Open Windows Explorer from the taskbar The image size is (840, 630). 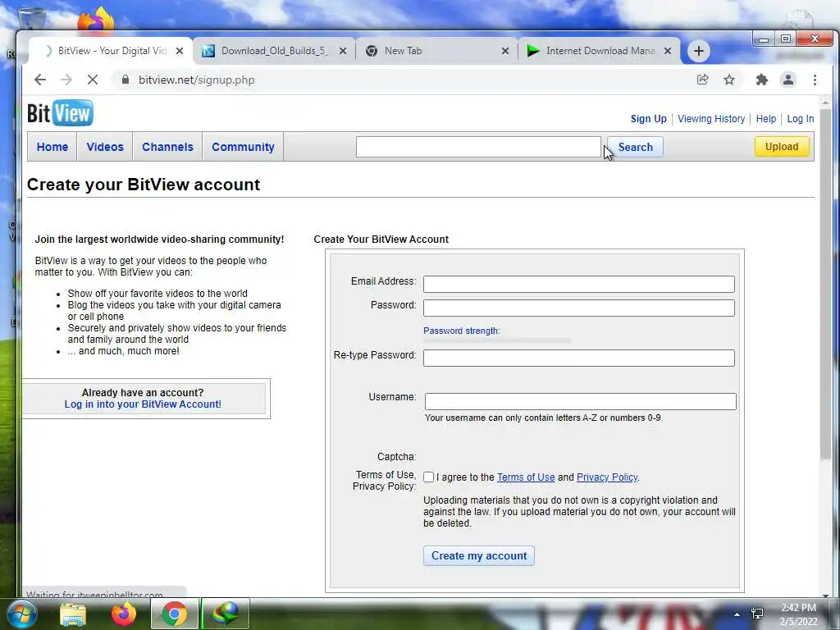[73, 614]
